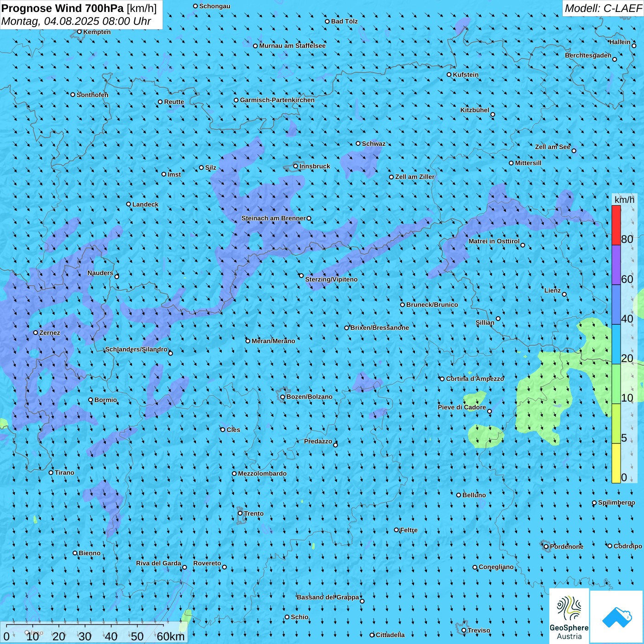Click the 'Mezzolombardo' label
This screenshot has height=644, width=644.
click(x=262, y=473)
